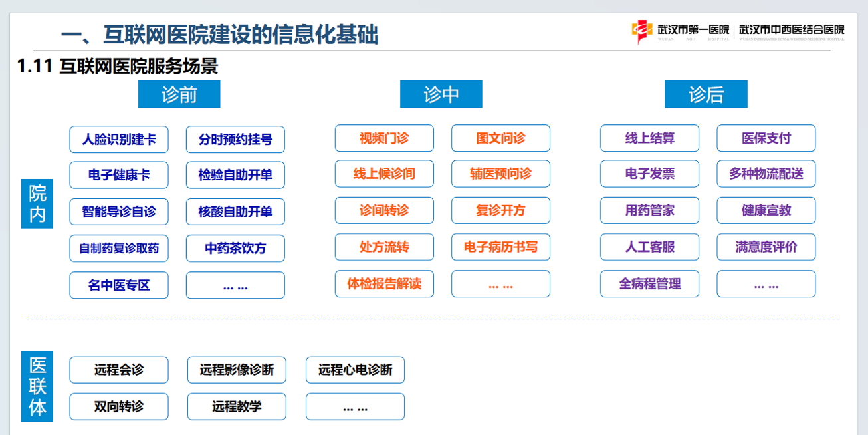Choose the 电子健康卡 box
This screenshot has height=435, width=868.
[119, 176]
